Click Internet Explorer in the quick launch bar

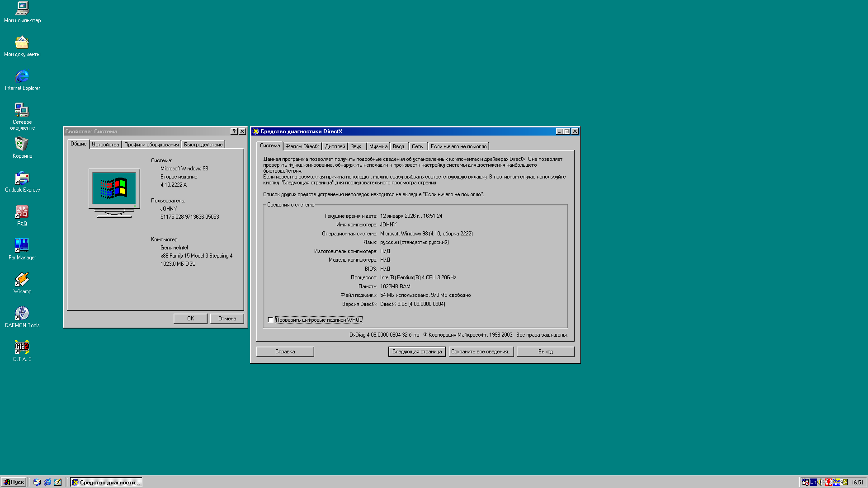pyautogui.click(x=47, y=482)
